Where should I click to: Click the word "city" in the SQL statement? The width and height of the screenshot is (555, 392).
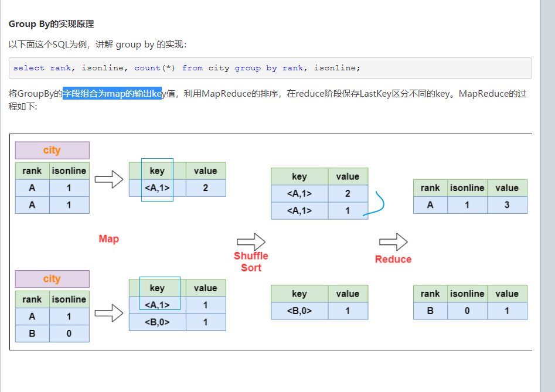click(x=219, y=68)
